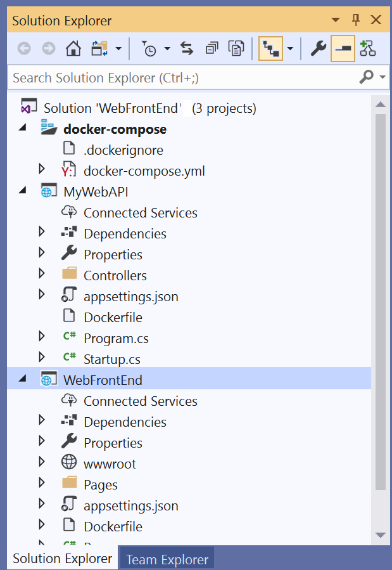
Task: Click the Preview Selected Items icon
Action: point(237,48)
